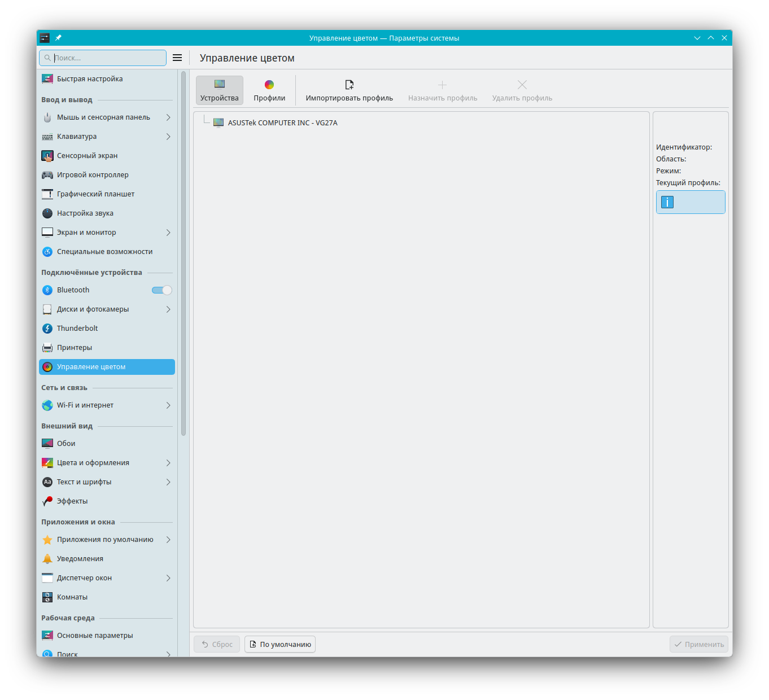The image size is (769, 700).
Task: Select ASUSTek COMPUTER INC - VG27A device
Action: (276, 123)
